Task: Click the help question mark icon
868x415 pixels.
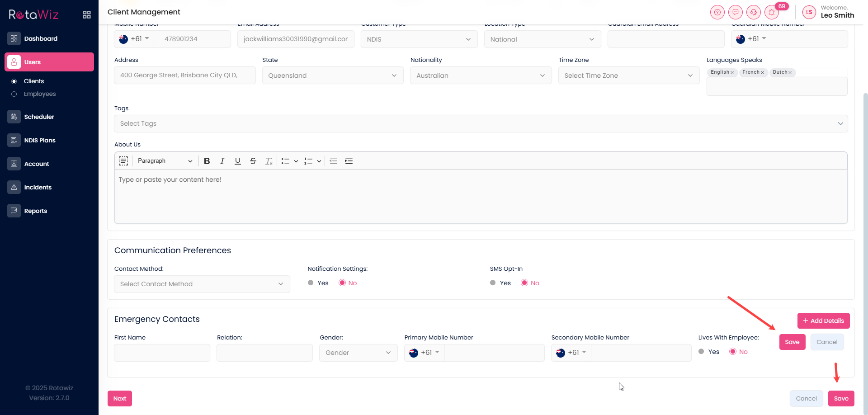Action: point(717,12)
